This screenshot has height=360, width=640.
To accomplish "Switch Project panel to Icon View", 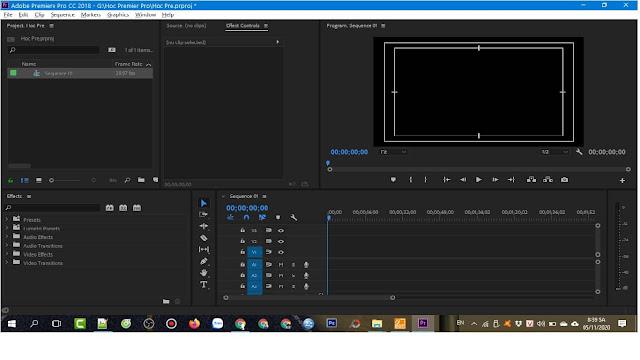I will coord(39,180).
